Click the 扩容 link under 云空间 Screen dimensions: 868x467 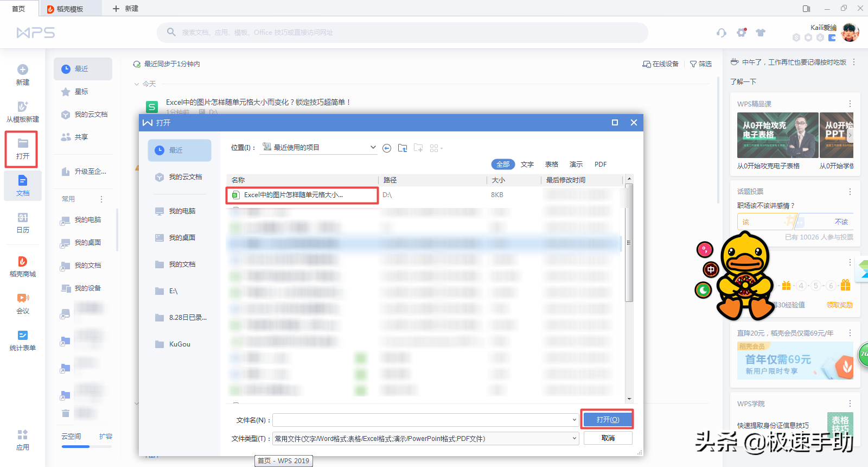[x=106, y=437]
